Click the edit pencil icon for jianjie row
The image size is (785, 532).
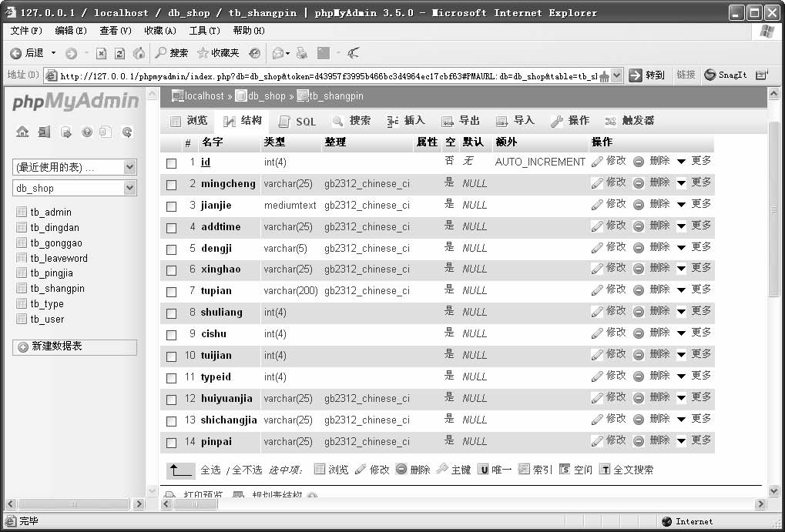pyautogui.click(x=597, y=205)
